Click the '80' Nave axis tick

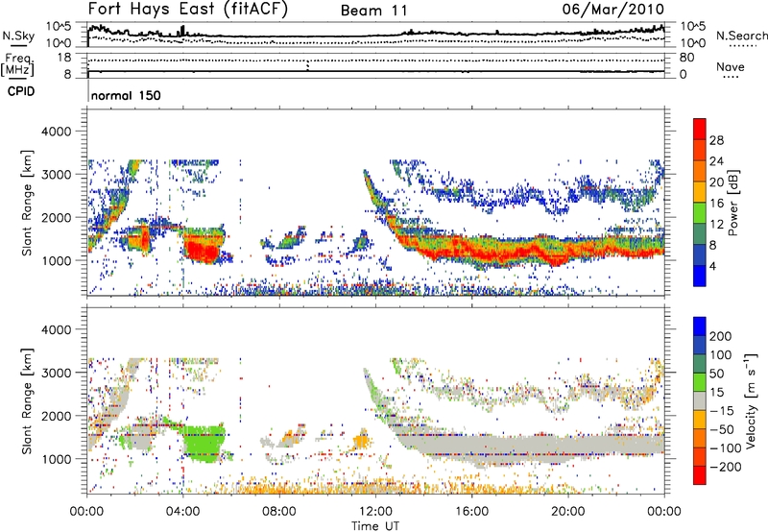[686, 58]
